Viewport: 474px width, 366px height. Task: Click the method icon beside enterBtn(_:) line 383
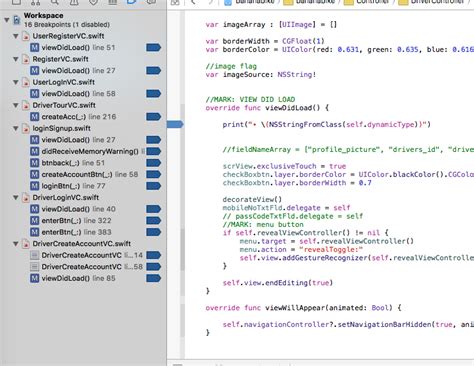(35, 232)
